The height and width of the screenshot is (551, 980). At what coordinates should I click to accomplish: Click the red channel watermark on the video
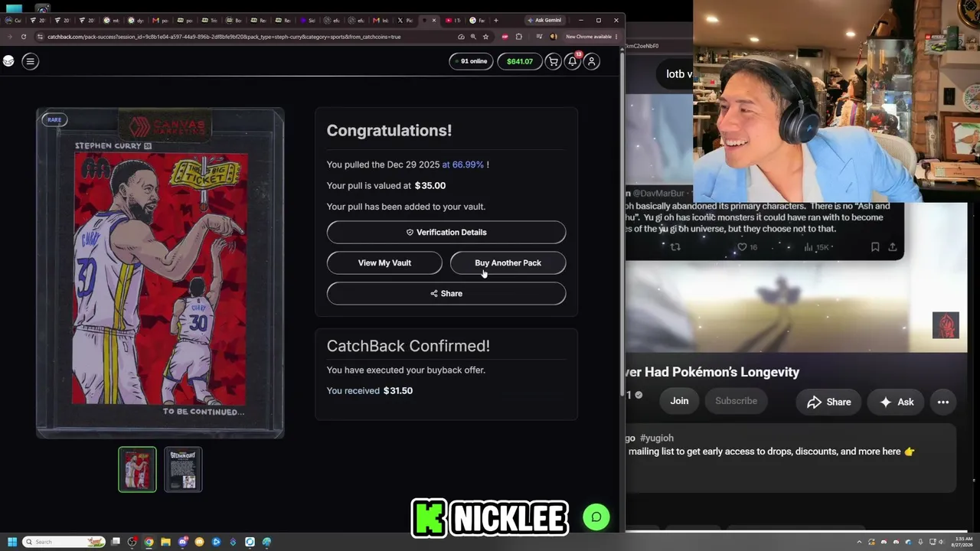pyautogui.click(x=946, y=325)
